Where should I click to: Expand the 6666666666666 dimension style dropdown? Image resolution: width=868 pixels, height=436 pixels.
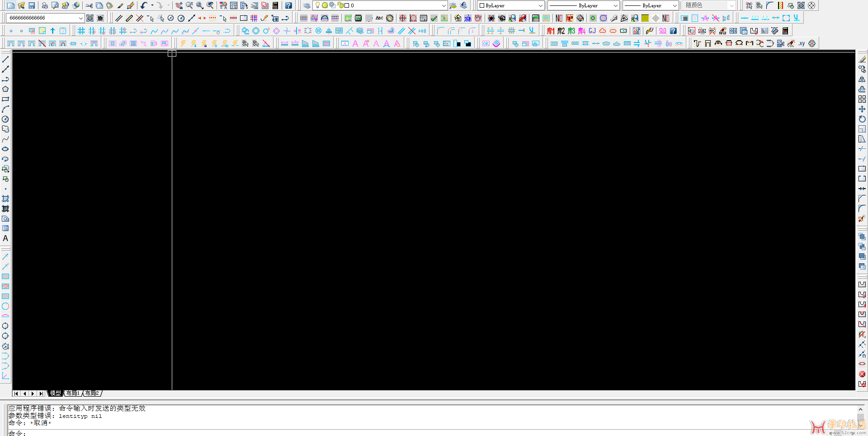81,18
